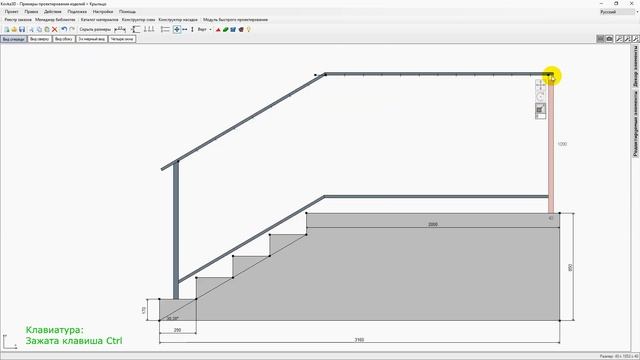Screen dimensions: 640x360
Task: Open Менеджер библиотек
Action: click(x=55, y=20)
